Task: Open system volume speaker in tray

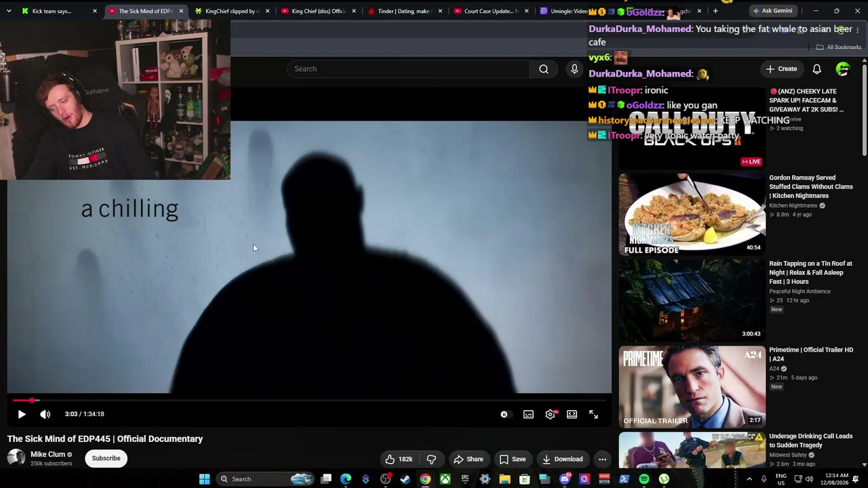Action: coord(809,479)
